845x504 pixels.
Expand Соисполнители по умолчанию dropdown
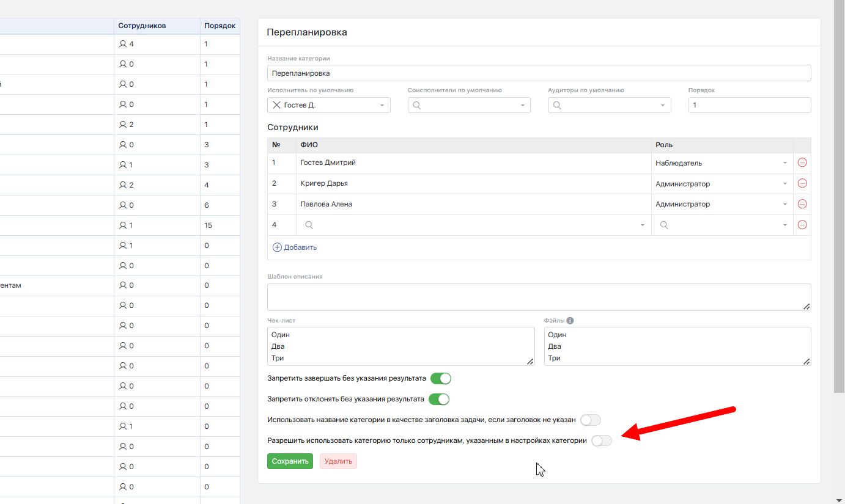coord(522,105)
